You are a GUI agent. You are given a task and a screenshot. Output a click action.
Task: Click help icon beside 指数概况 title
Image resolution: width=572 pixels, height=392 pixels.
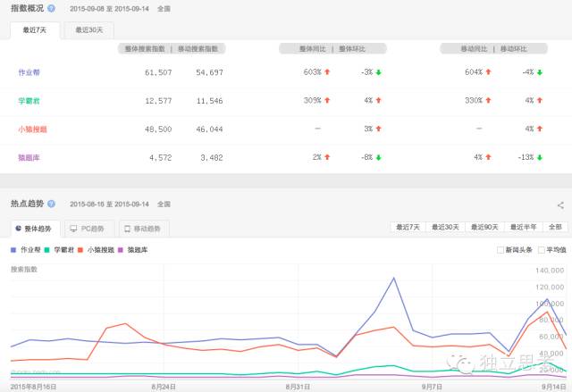click(x=51, y=8)
